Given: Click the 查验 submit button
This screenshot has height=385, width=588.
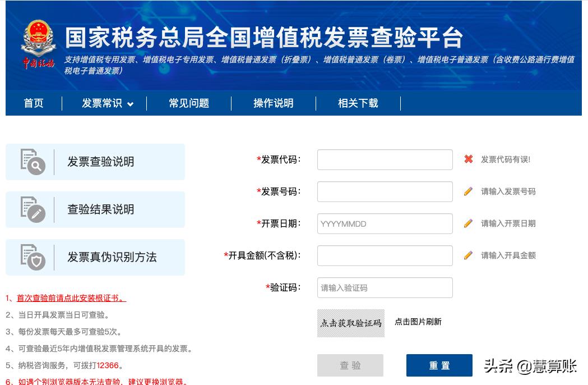Looking at the screenshot, I should (350, 365).
